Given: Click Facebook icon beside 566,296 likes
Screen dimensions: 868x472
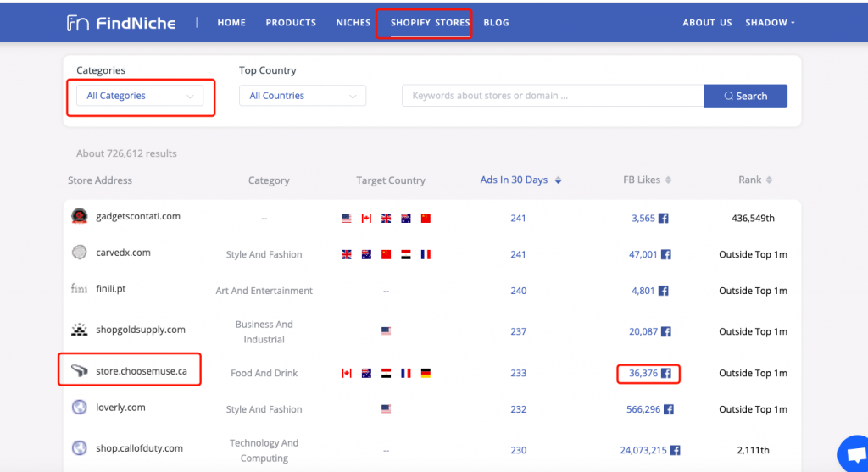Looking at the screenshot, I should tap(669, 409).
